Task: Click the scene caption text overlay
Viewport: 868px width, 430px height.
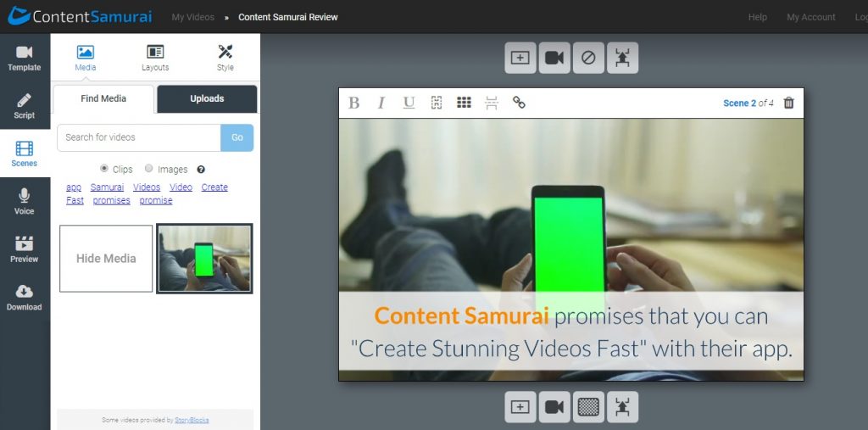Action: coord(571,332)
